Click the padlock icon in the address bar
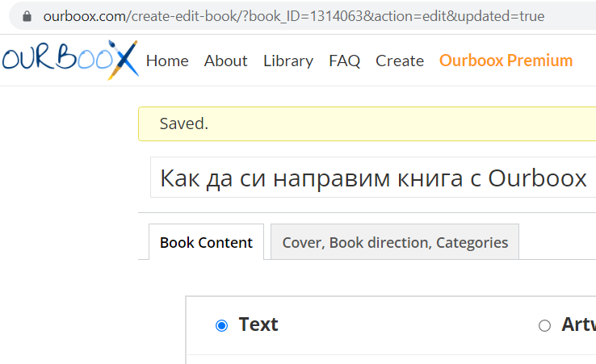The width and height of the screenshot is (596, 364). click(27, 16)
